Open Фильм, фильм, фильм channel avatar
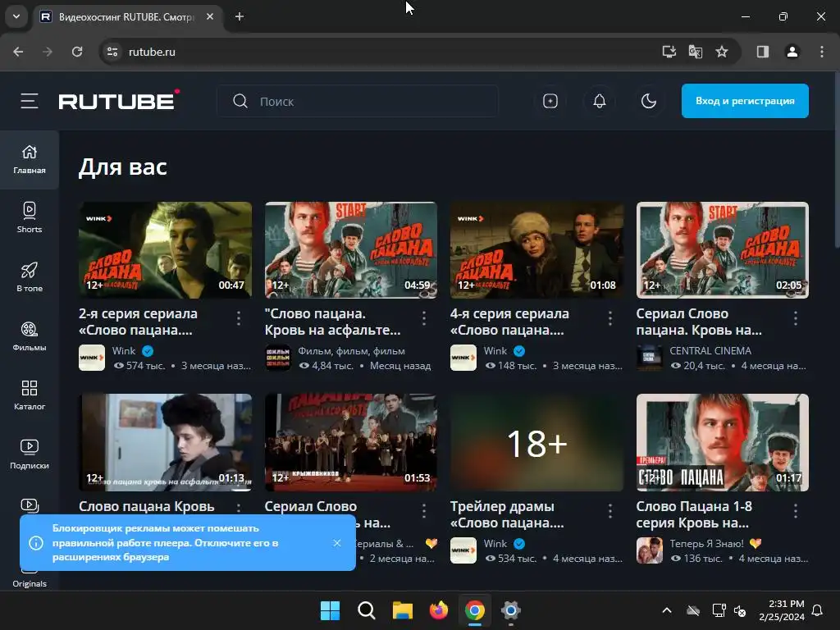Viewport: 840px width, 630px height. point(277,358)
